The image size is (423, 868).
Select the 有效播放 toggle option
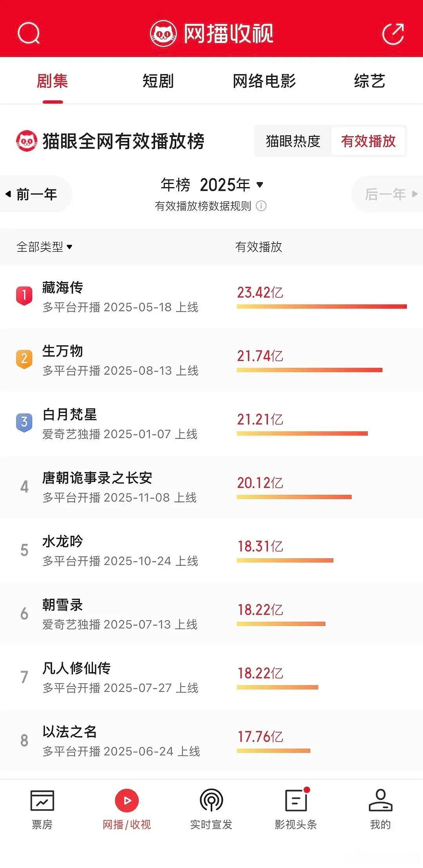coord(368,141)
